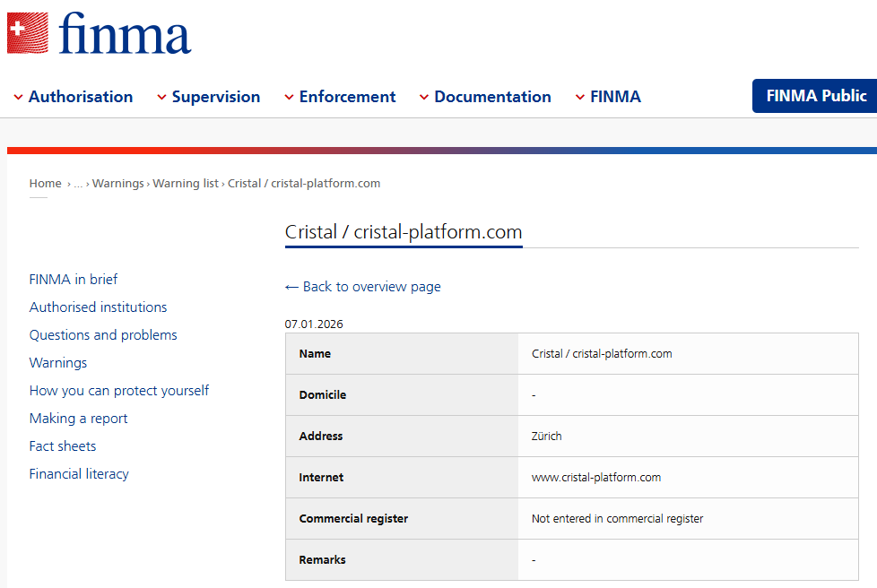This screenshot has height=588, width=877.
Task: Open the Documentation menu
Action: coord(491,97)
